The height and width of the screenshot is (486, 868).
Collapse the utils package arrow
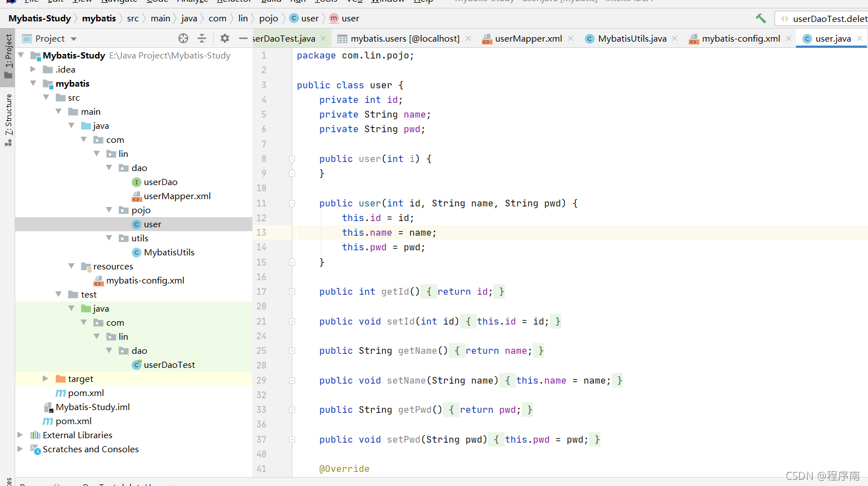pos(109,238)
